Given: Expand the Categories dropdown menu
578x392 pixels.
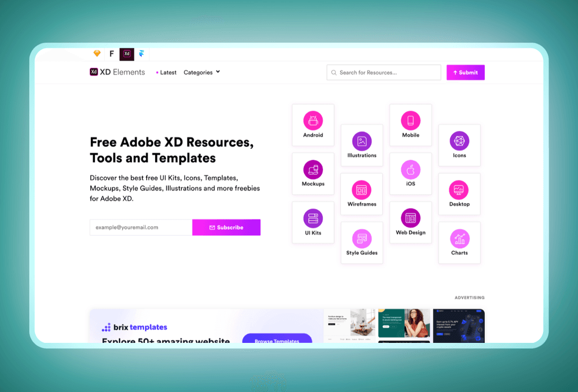Looking at the screenshot, I should point(201,72).
